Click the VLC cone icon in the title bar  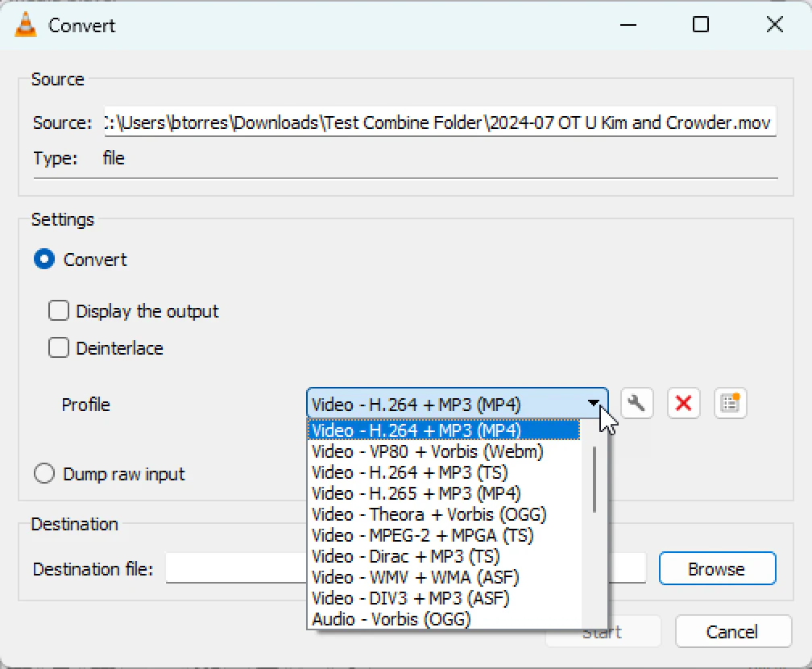click(24, 24)
